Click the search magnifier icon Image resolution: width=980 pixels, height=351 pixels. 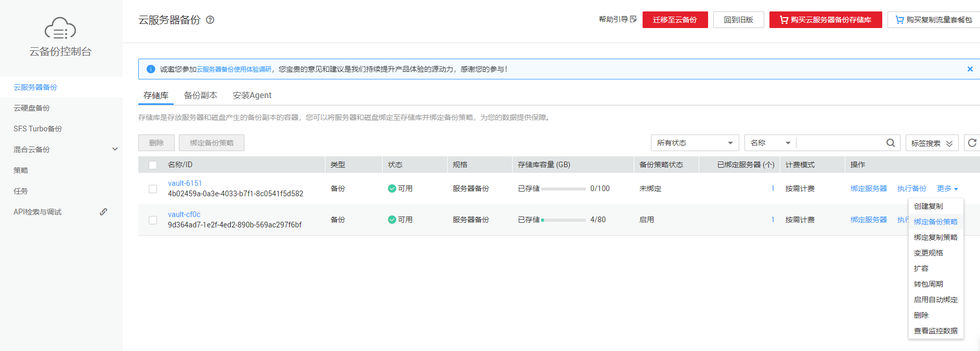pos(891,143)
